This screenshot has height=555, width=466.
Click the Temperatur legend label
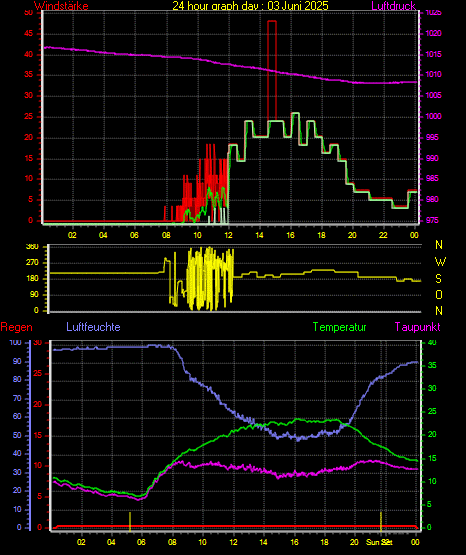(340, 327)
